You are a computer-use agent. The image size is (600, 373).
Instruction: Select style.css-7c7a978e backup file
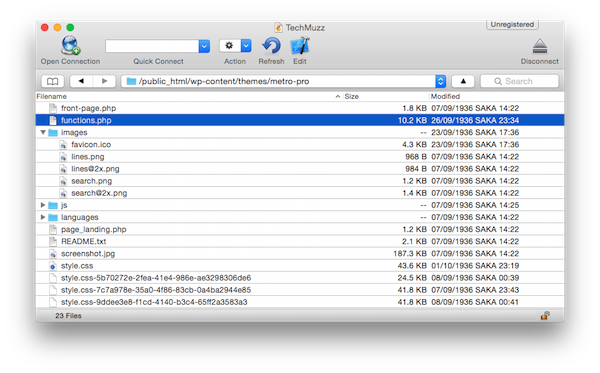coord(156,290)
